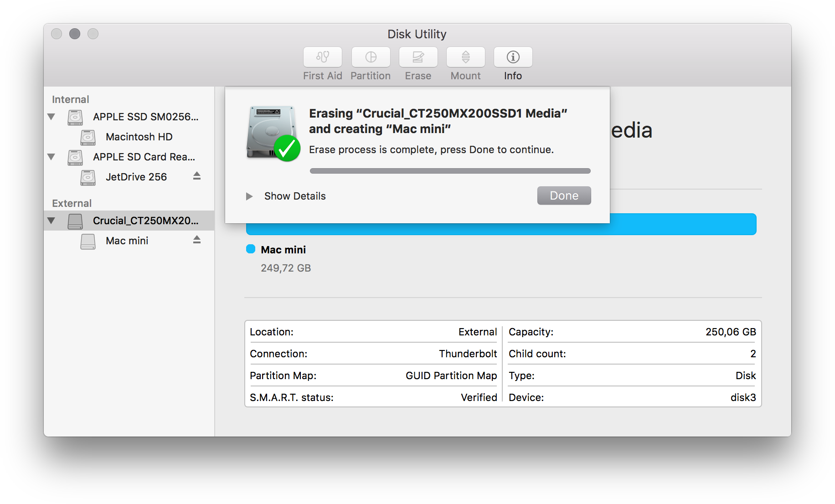Click the Erase toolbar icon
Viewport: 835px width, 504px height.
[x=418, y=57]
